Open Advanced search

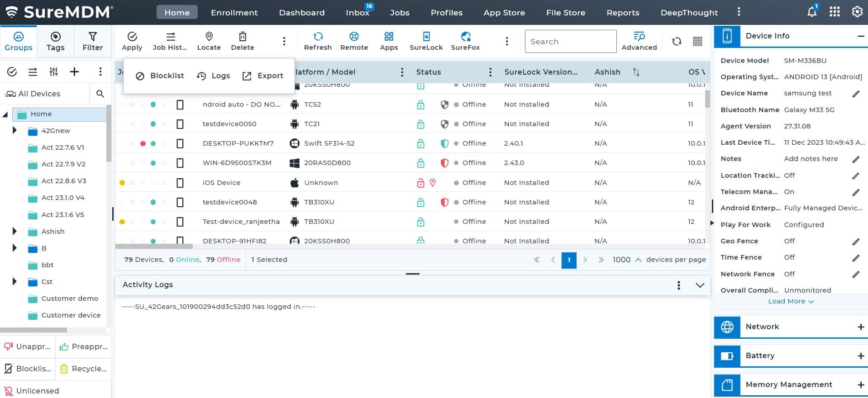click(x=639, y=41)
